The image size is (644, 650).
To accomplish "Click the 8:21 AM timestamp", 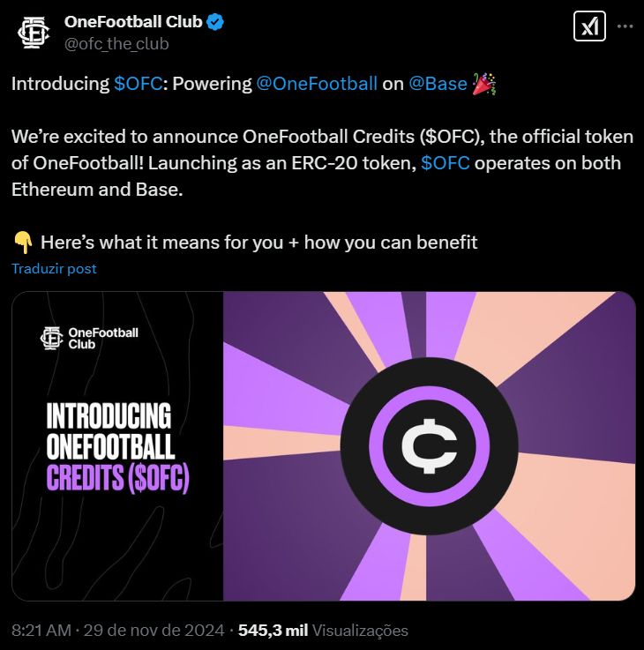I will click(x=41, y=631).
